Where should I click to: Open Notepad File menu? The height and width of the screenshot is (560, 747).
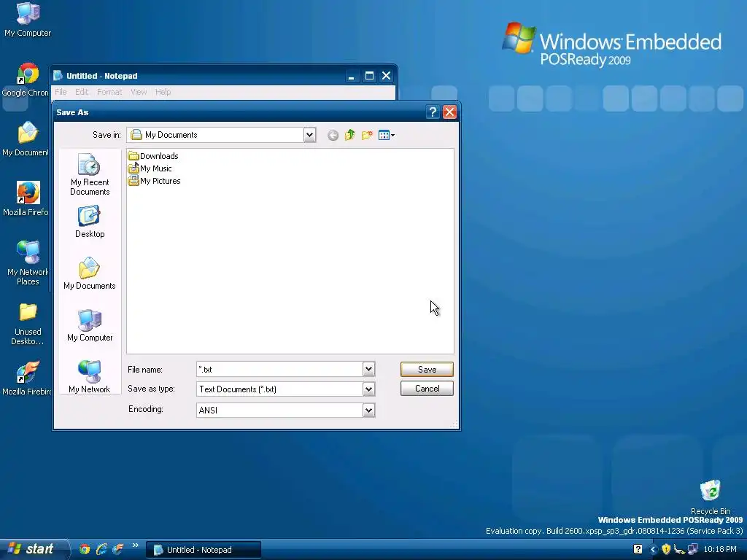pos(61,92)
